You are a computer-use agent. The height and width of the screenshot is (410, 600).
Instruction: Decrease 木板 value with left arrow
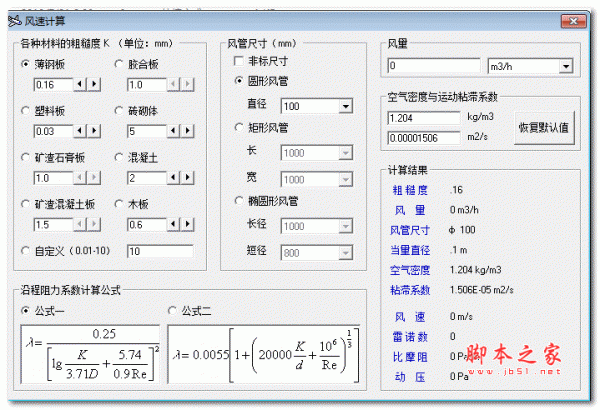173,224
